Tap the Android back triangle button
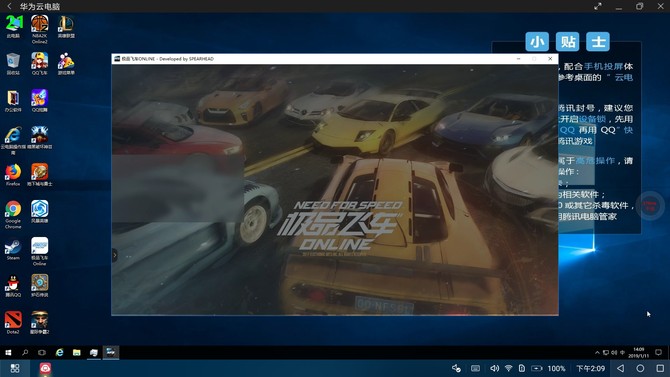This screenshot has width=670, height=377. [620, 368]
